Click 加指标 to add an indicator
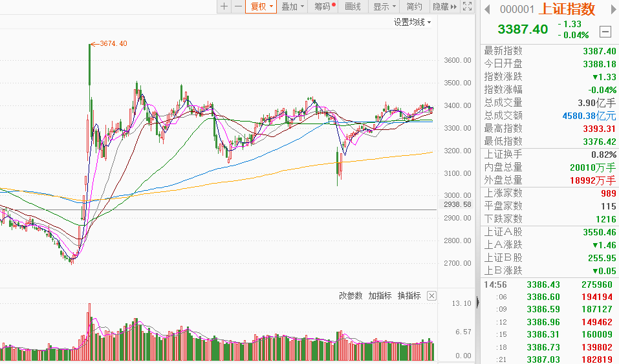Viewport: 619px width, 364px height. tap(380, 296)
